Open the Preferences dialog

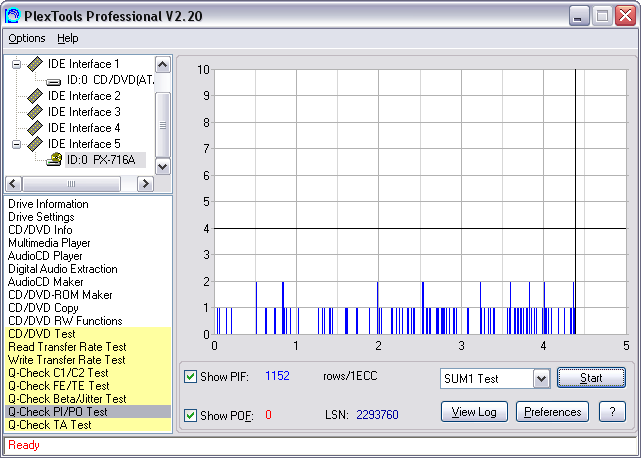(x=552, y=412)
